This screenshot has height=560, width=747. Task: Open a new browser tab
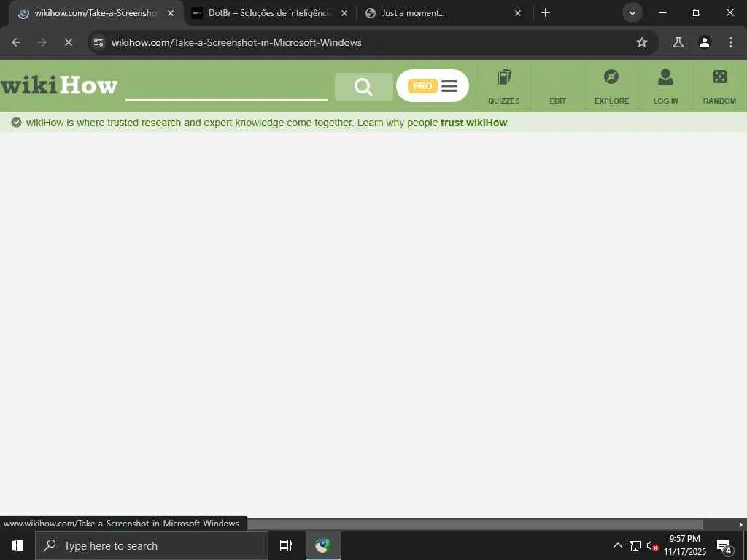pyautogui.click(x=546, y=13)
